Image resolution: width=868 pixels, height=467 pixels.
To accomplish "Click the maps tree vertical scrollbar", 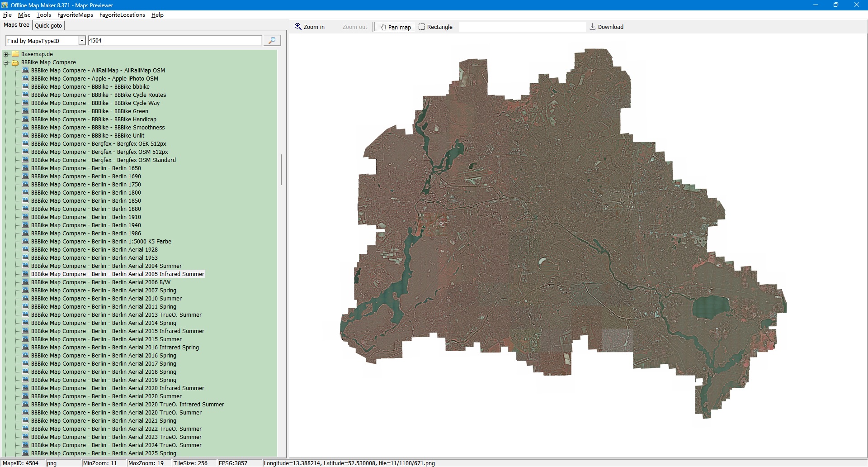I will [x=281, y=170].
